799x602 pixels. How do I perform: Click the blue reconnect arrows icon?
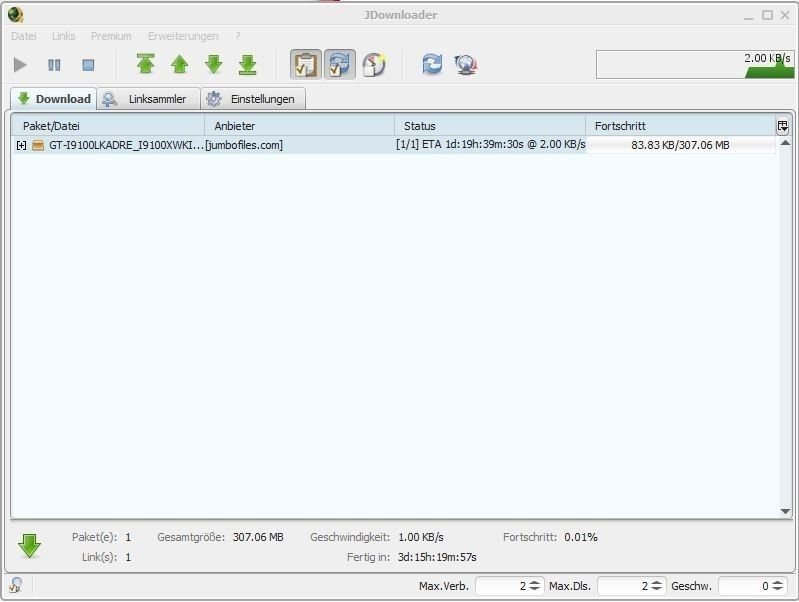pyautogui.click(x=432, y=64)
